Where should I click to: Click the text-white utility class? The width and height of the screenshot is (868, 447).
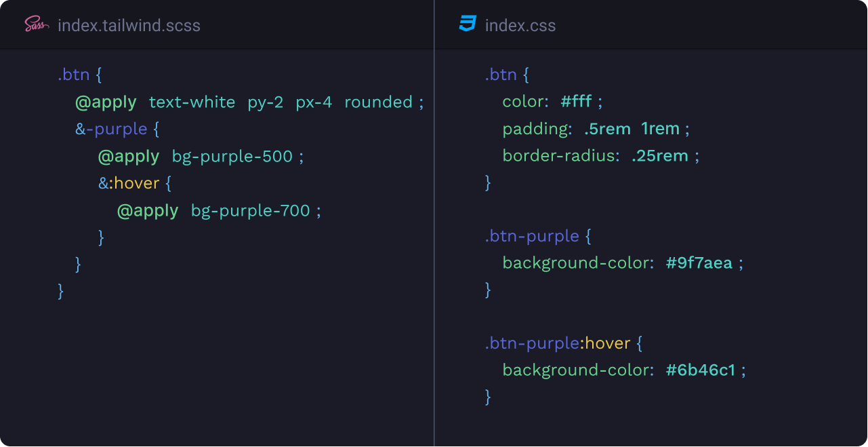pyautogui.click(x=192, y=102)
